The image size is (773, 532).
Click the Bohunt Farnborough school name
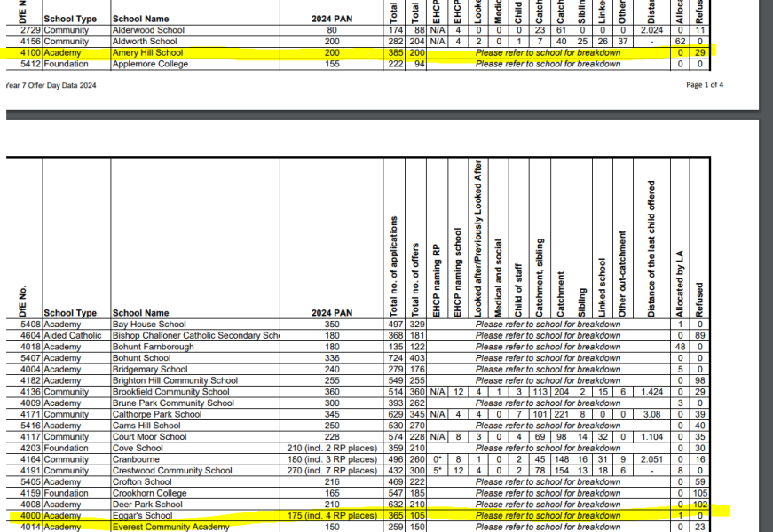click(x=153, y=347)
